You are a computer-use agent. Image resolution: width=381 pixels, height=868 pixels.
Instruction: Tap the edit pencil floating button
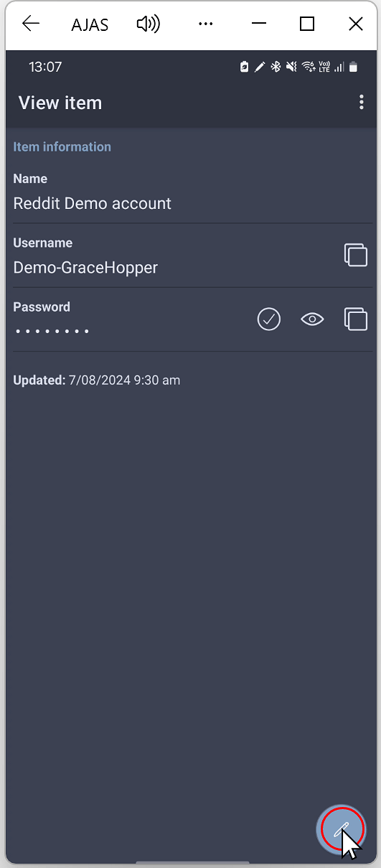point(342,830)
